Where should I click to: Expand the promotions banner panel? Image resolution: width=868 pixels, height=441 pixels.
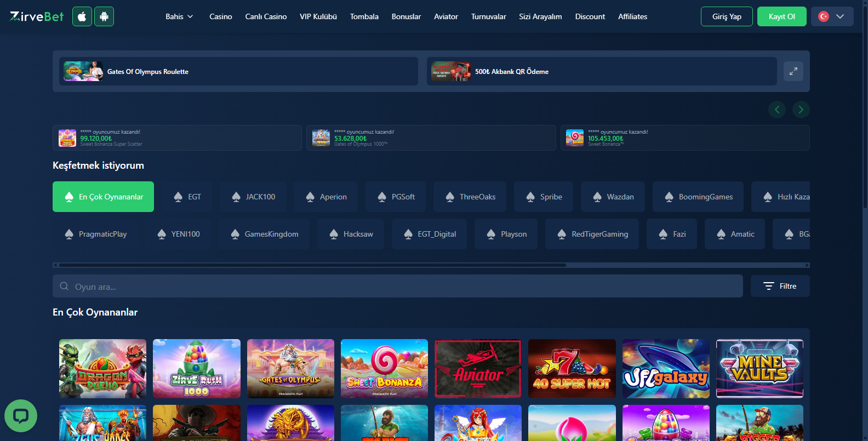pos(793,71)
